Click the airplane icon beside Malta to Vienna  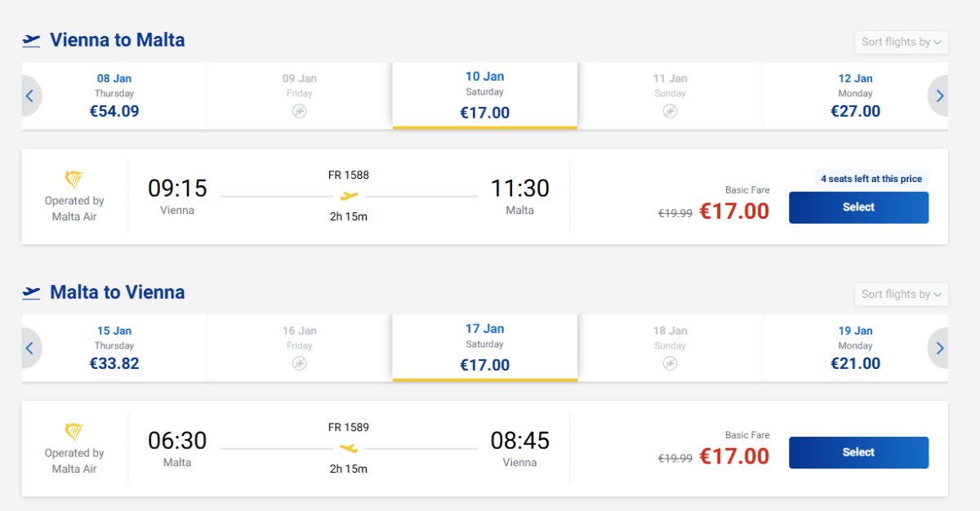[x=31, y=292]
